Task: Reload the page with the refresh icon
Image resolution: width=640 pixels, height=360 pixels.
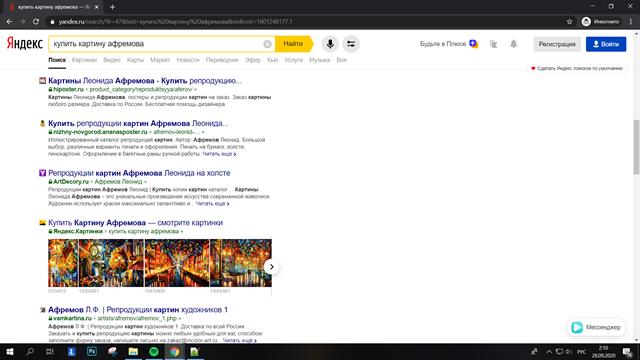Action: tap(36, 22)
